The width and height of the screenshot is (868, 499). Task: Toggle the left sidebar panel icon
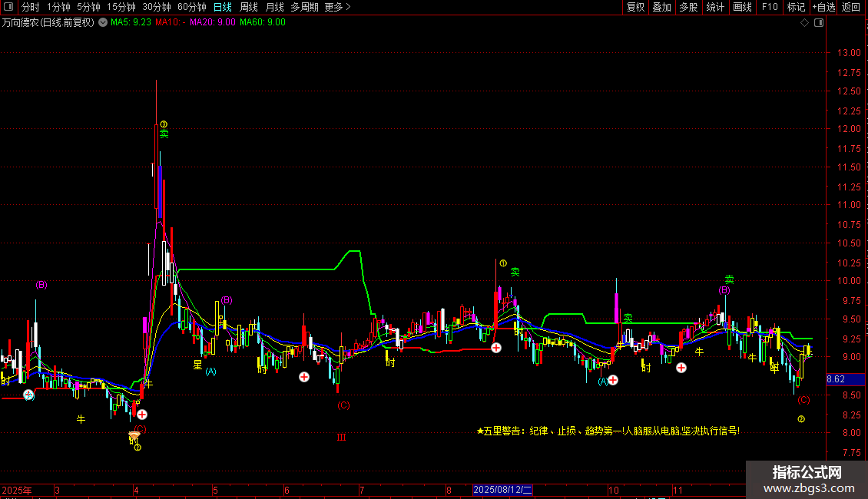(x=8, y=7)
